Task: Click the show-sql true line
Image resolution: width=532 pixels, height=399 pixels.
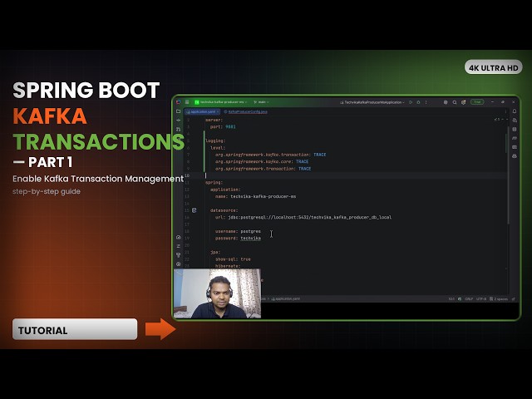Action: click(233, 259)
